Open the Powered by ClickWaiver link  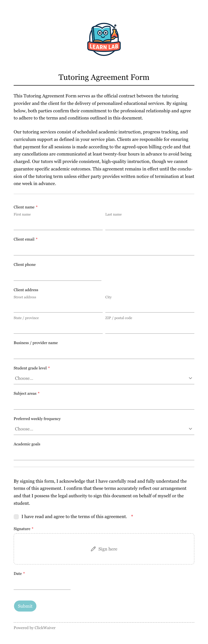click(x=35, y=628)
